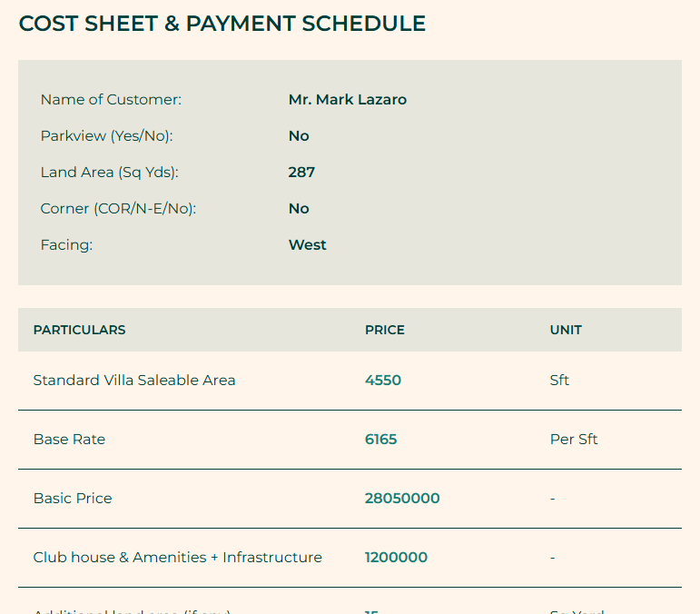Click the Parkview (Yes/No) label
700x614 pixels.
pos(106,136)
